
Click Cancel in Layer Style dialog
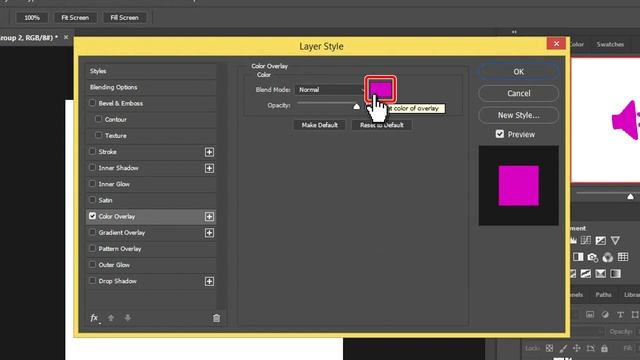[518, 93]
